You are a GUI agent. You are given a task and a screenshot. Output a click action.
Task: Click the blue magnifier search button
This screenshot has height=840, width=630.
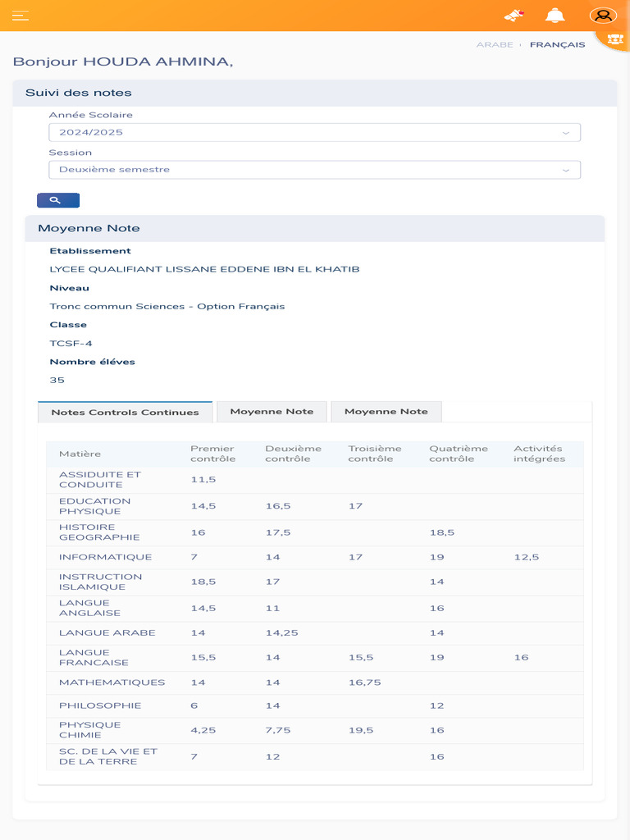tap(58, 200)
